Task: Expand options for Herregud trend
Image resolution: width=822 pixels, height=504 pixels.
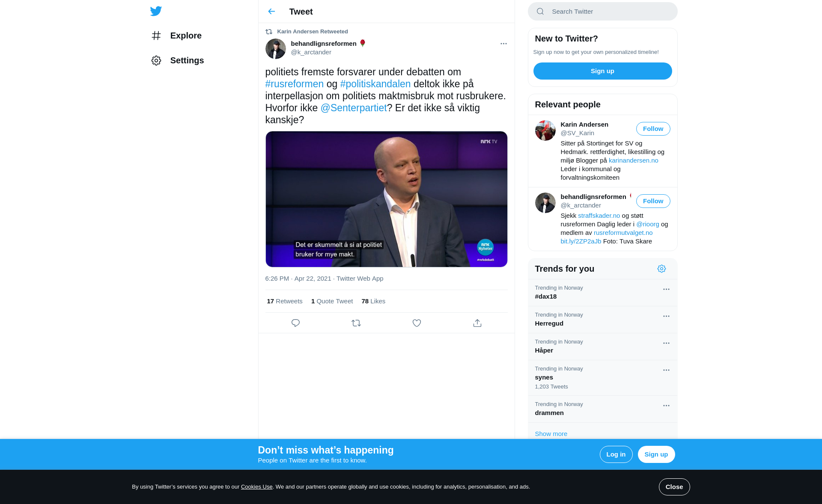Action: click(x=666, y=316)
